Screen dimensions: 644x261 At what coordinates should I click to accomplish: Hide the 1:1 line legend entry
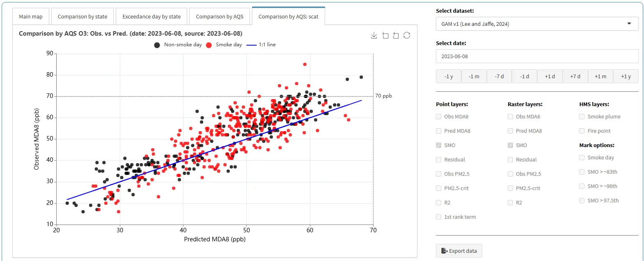[x=251, y=45]
